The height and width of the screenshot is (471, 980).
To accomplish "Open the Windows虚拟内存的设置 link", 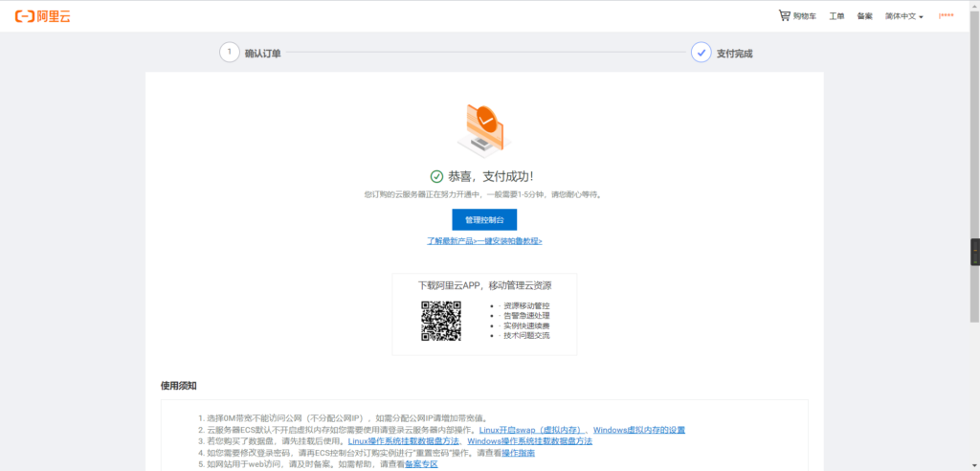I will 639,430.
